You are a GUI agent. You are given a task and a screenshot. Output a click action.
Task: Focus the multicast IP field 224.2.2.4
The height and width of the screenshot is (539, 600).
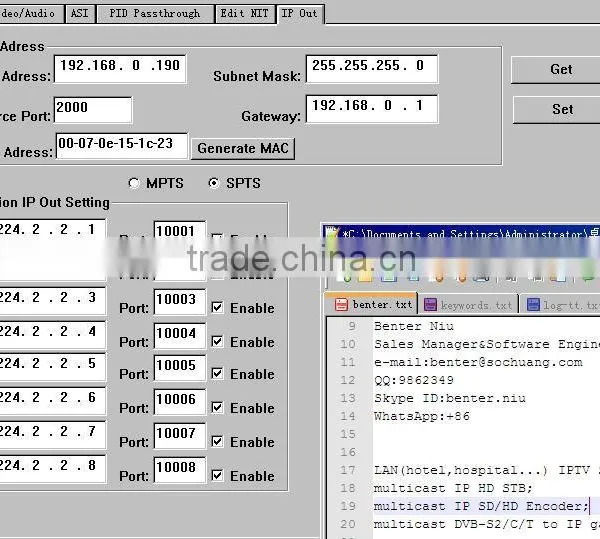(52, 335)
